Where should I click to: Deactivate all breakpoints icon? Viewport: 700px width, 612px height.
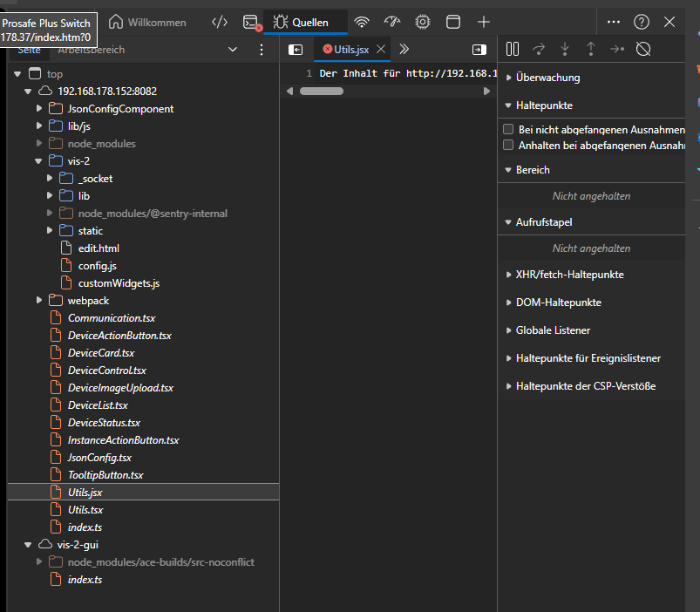pyautogui.click(x=643, y=50)
